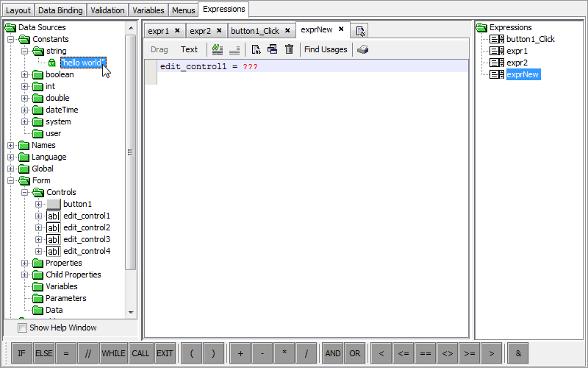Close the expr1 tab

point(177,31)
